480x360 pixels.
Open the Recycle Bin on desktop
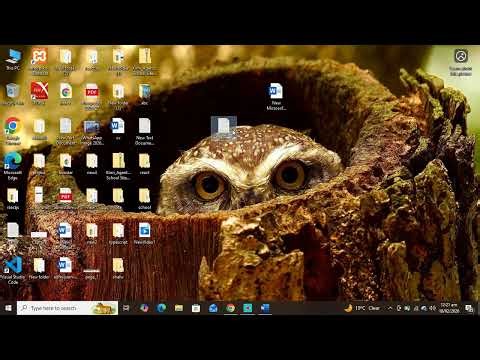point(13,94)
